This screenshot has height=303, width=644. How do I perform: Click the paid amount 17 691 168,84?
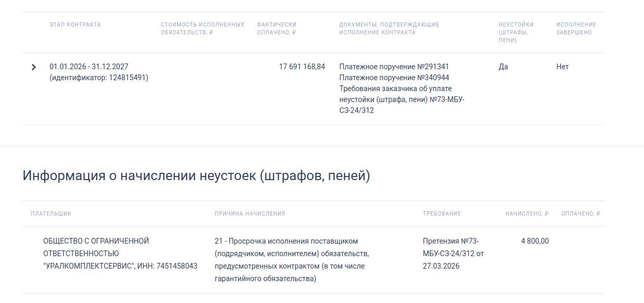(x=302, y=67)
